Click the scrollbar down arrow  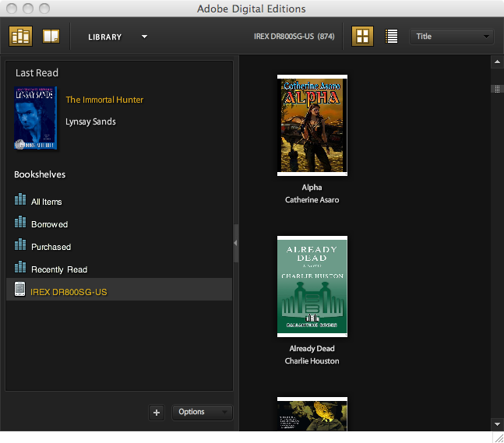(x=497, y=424)
